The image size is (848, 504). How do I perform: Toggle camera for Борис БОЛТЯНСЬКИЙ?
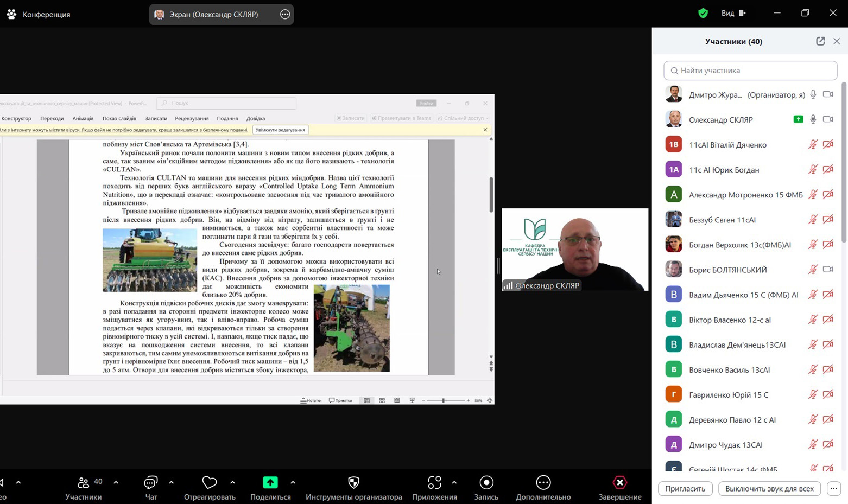coord(827,270)
